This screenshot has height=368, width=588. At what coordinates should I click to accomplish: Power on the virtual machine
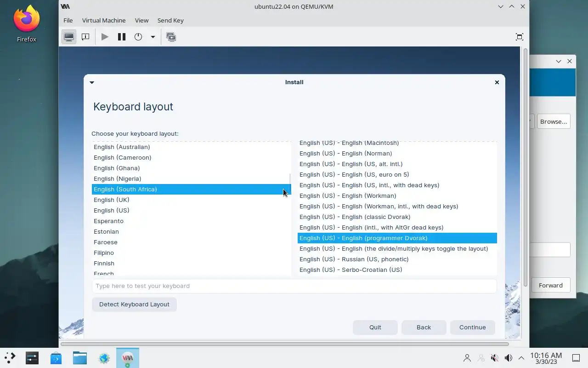click(105, 37)
